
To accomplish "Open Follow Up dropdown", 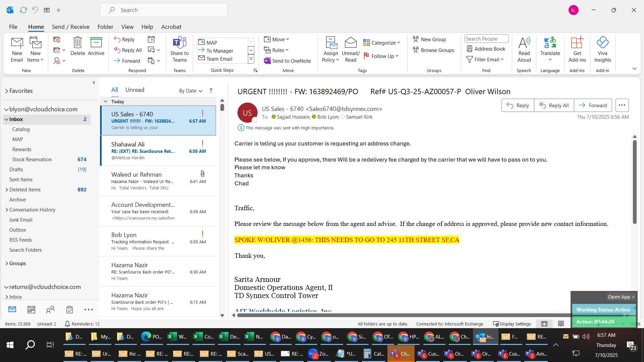I will (381, 56).
